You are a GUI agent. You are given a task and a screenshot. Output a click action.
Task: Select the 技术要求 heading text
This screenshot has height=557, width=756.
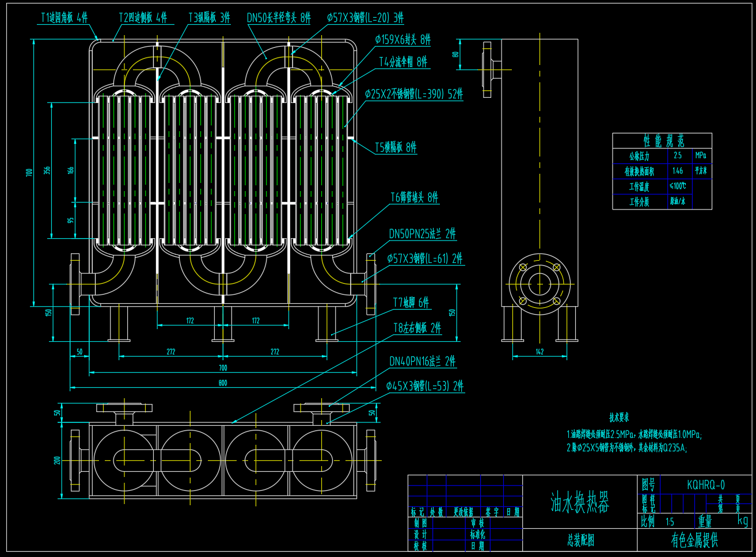pos(619,418)
